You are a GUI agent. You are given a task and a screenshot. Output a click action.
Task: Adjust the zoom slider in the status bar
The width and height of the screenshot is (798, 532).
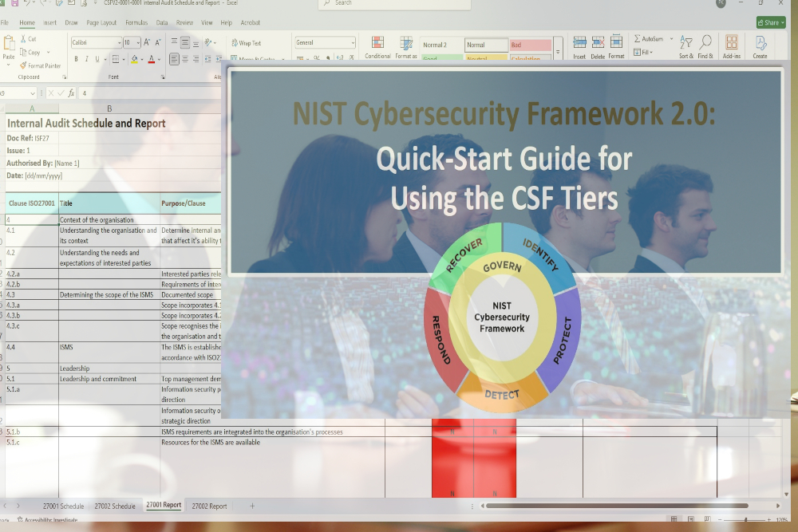pos(746,520)
